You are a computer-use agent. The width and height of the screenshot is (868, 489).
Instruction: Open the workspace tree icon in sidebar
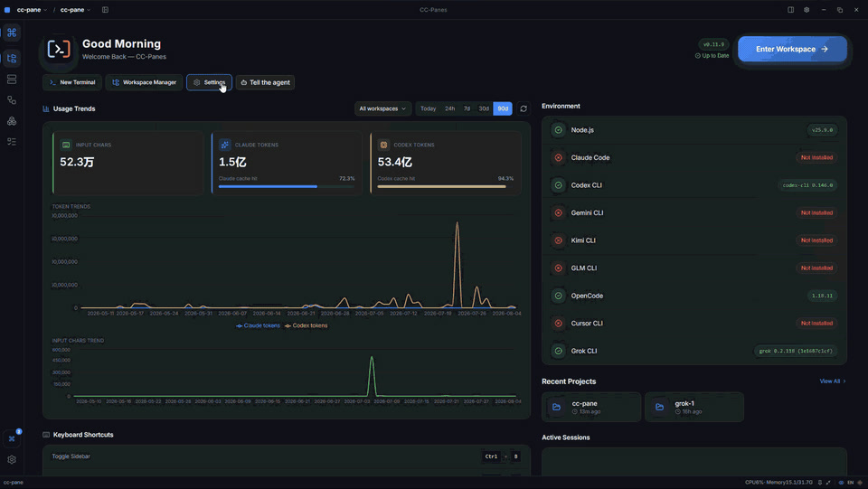pyautogui.click(x=12, y=58)
